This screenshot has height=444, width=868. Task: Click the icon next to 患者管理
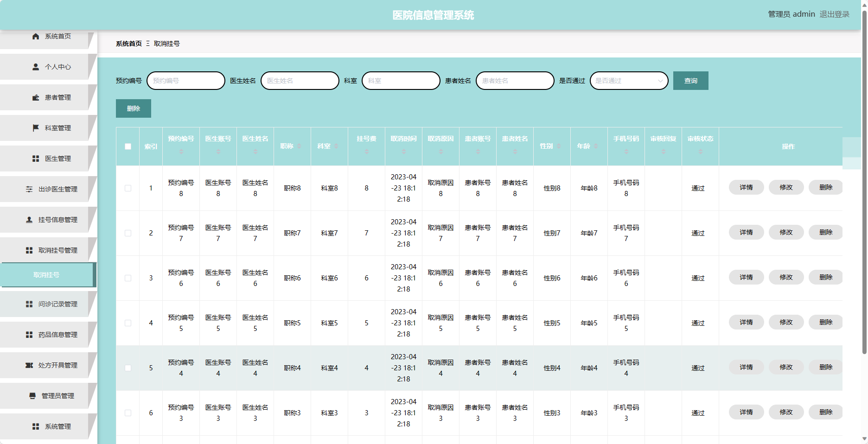(36, 97)
